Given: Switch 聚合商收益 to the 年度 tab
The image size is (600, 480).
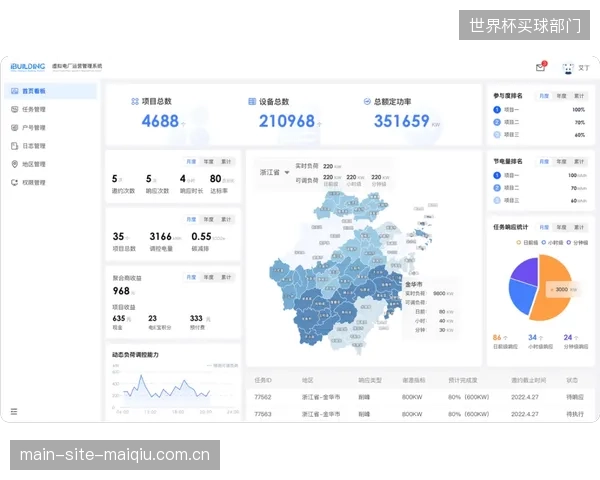Looking at the screenshot, I should point(209,277).
